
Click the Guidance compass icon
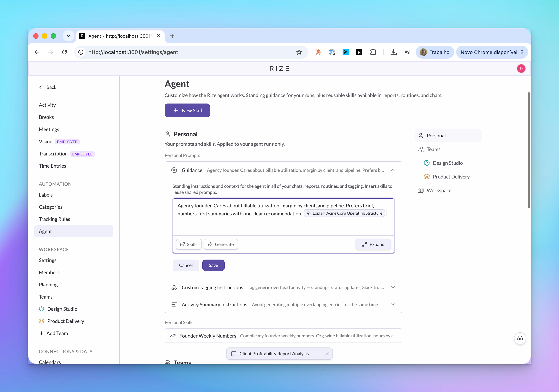point(174,170)
